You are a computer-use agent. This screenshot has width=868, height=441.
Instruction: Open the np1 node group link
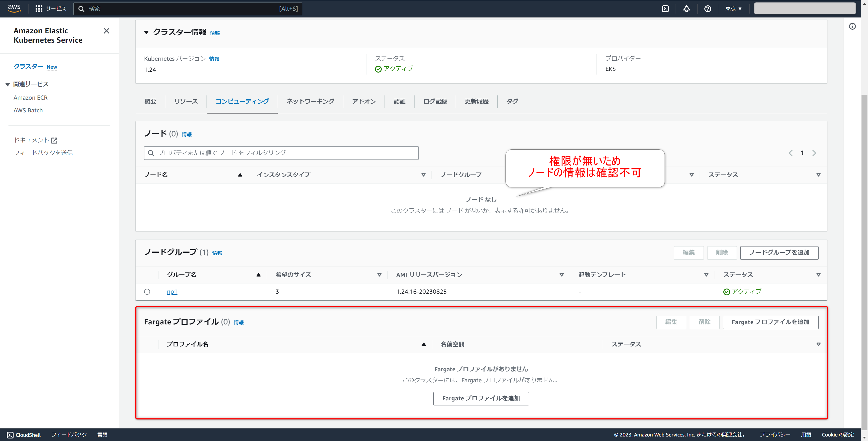172,292
